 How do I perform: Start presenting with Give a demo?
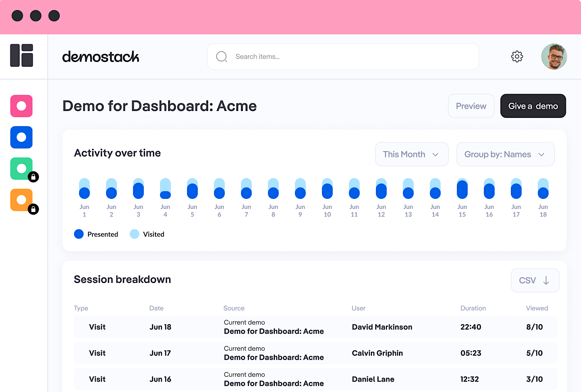point(533,106)
